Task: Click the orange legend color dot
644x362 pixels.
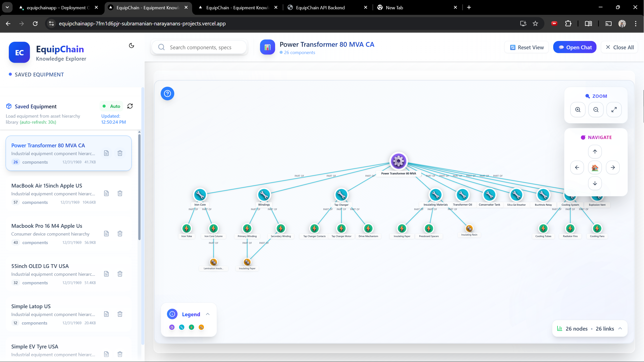Action: [201, 327]
